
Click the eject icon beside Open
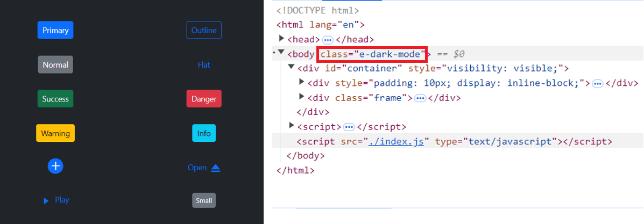coord(216,168)
